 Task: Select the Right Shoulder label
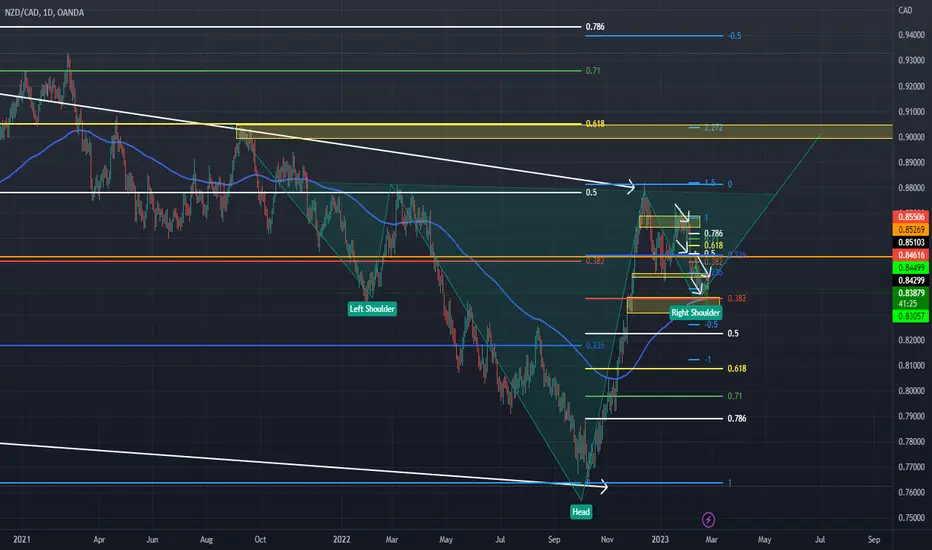pyautogui.click(x=695, y=312)
